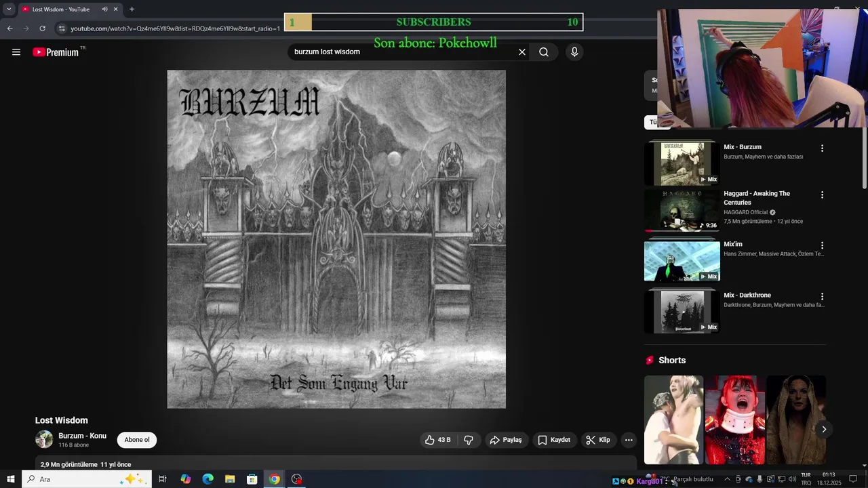The image size is (868, 488).
Task: Open OBS Studio from taskbar
Action: click(x=296, y=479)
